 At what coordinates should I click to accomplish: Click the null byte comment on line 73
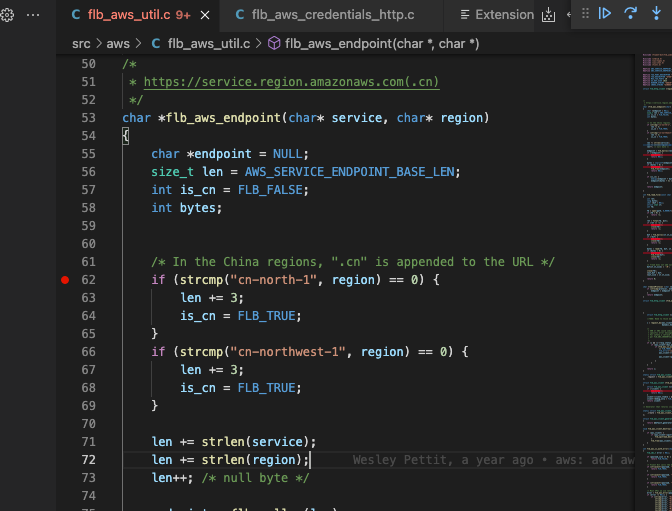255,478
